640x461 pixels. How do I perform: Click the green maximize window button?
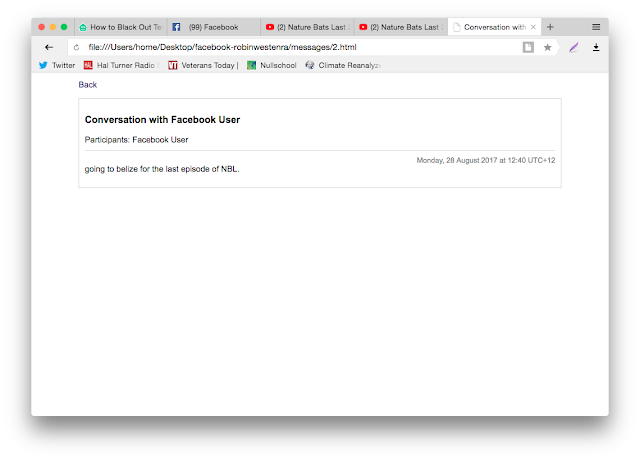pyautogui.click(x=64, y=27)
